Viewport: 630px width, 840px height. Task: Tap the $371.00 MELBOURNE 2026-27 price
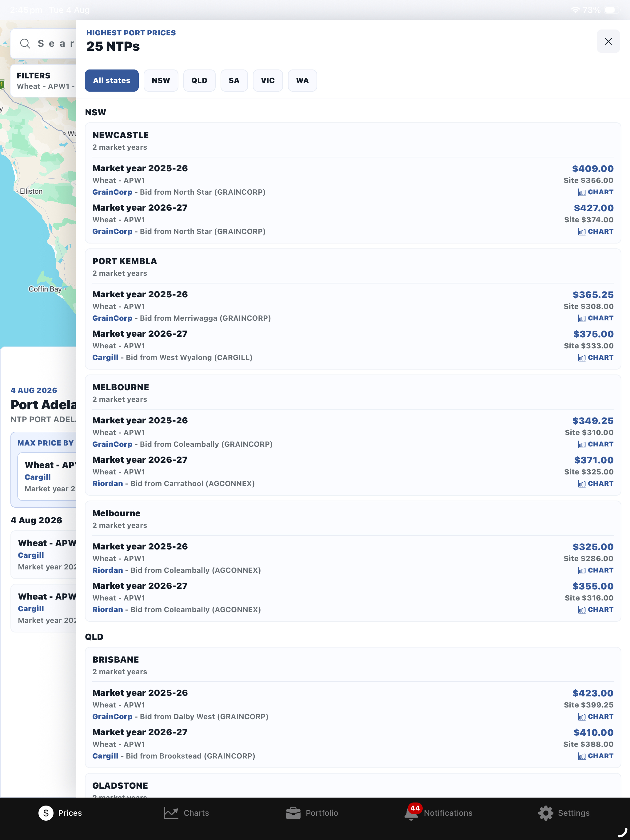(593, 460)
